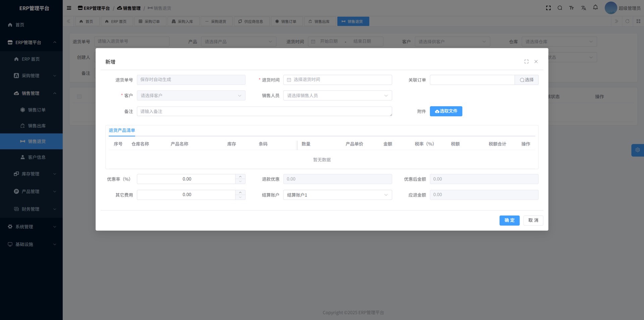Open the language translation icon
This screenshot has width=644, height=320.
point(584,8)
